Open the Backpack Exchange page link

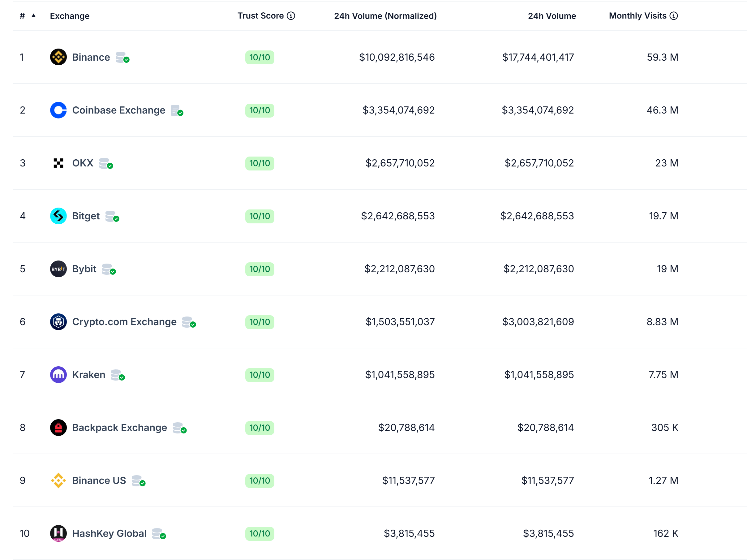click(x=119, y=428)
